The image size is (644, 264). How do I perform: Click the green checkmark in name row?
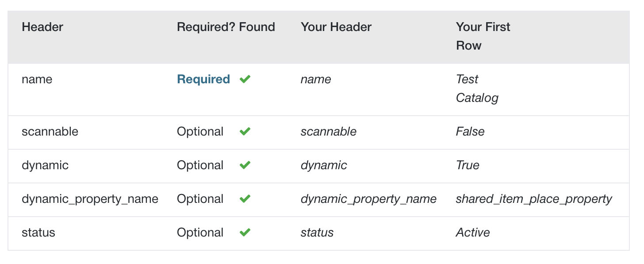[x=245, y=79]
